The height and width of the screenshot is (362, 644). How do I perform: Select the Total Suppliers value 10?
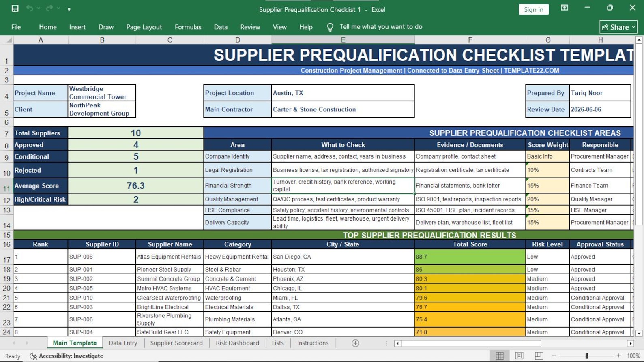[x=136, y=133]
